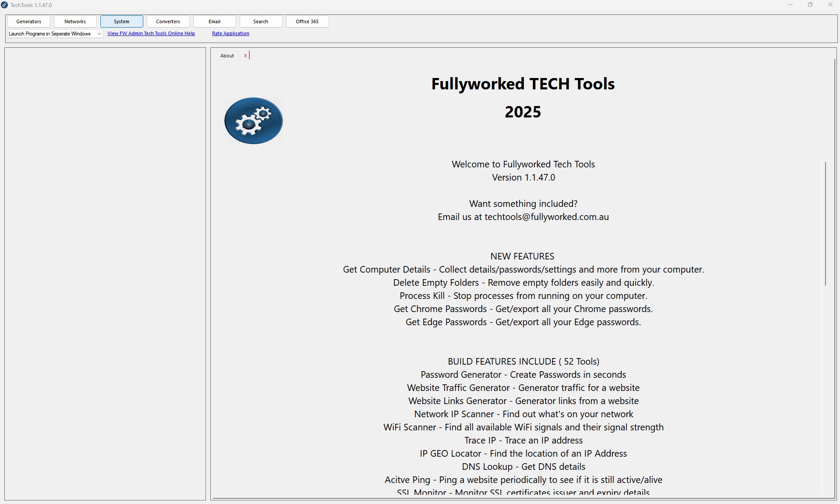Restore down the TechTools window

tap(810, 5)
